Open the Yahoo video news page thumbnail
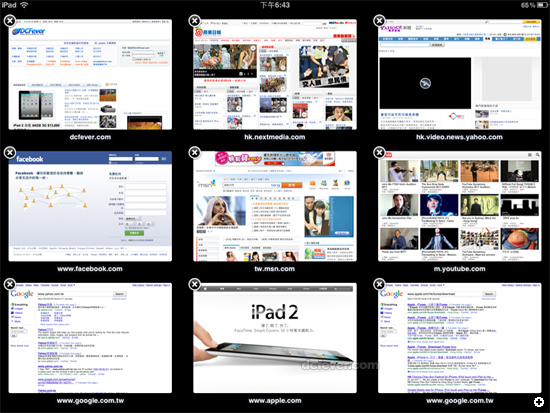Screen dimensions: 550x413 click(x=460, y=74)
